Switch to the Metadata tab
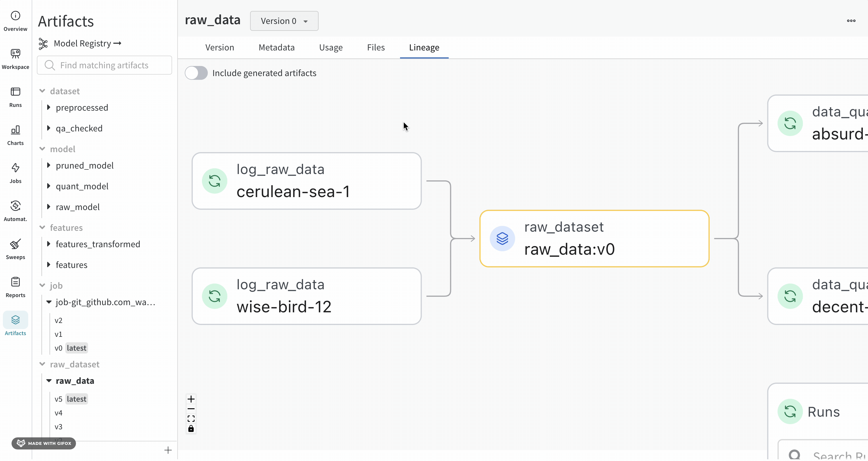Viewport: 868px width, 461px height. point(276,48)
